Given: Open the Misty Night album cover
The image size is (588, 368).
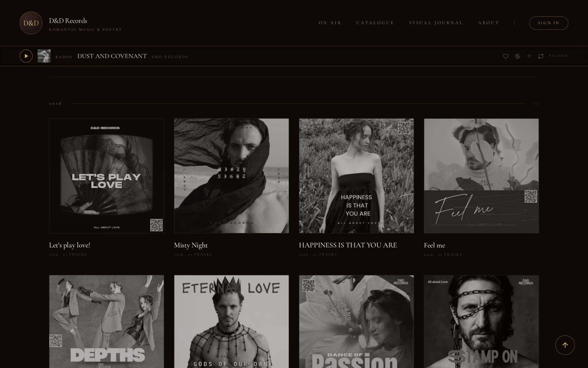Looking at the screenshot, I should click(x=232, y=176).
